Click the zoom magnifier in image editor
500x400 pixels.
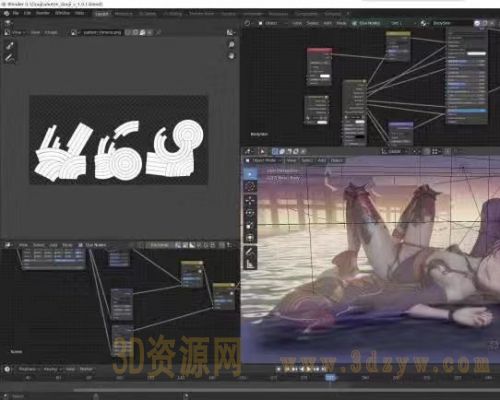point(231,44)
